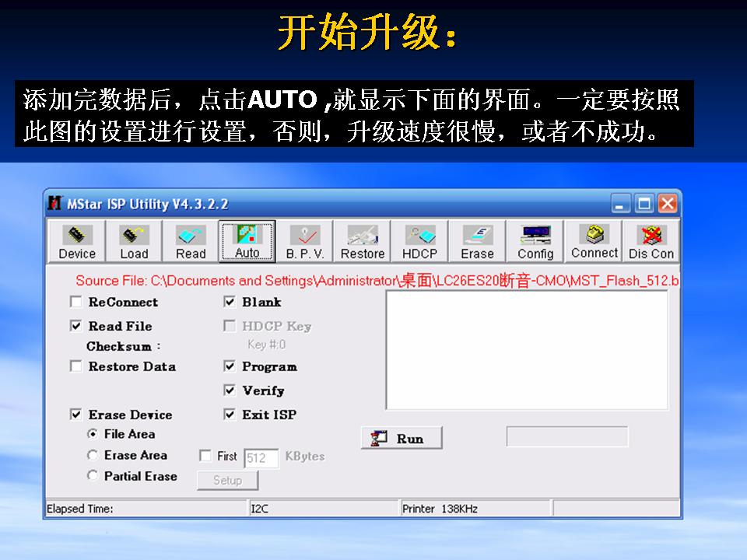Open the Load file tool

134,242
